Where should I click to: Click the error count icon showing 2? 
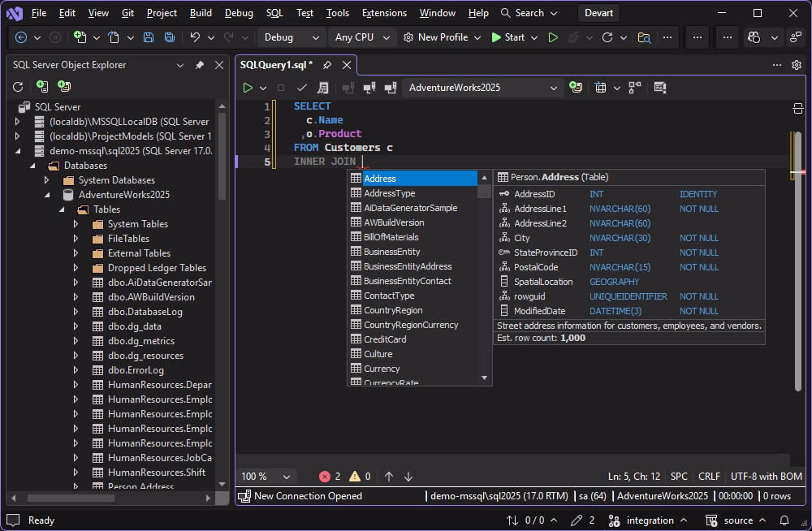[x=325, y=477]
